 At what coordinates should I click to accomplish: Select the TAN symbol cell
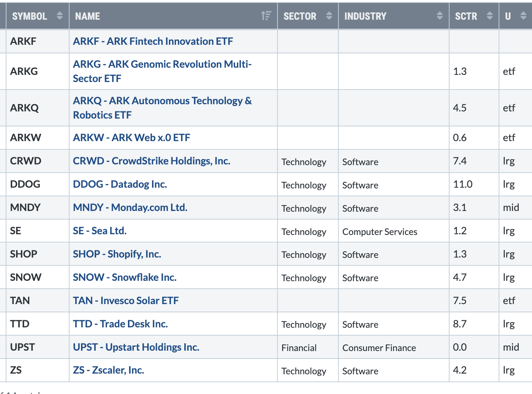click(38, 301)
